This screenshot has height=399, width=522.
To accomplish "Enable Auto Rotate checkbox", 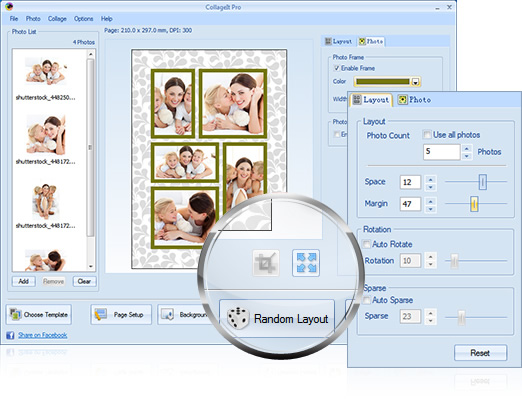I will tap(366, 244).
